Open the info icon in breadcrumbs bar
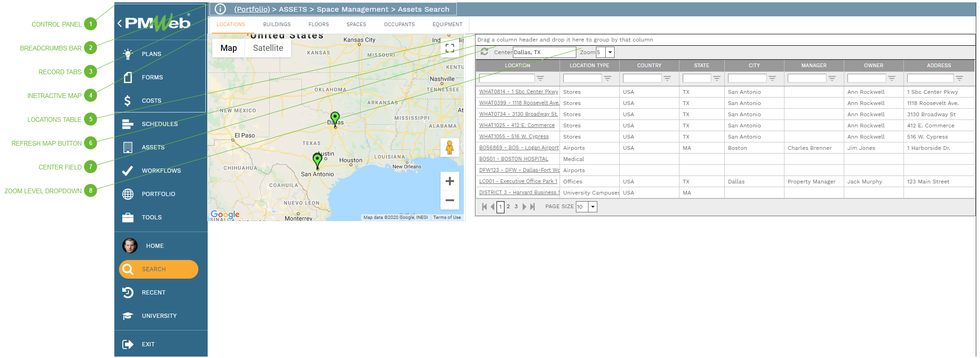The height and width of the screenshot is (358, 980). pos(220,9)
